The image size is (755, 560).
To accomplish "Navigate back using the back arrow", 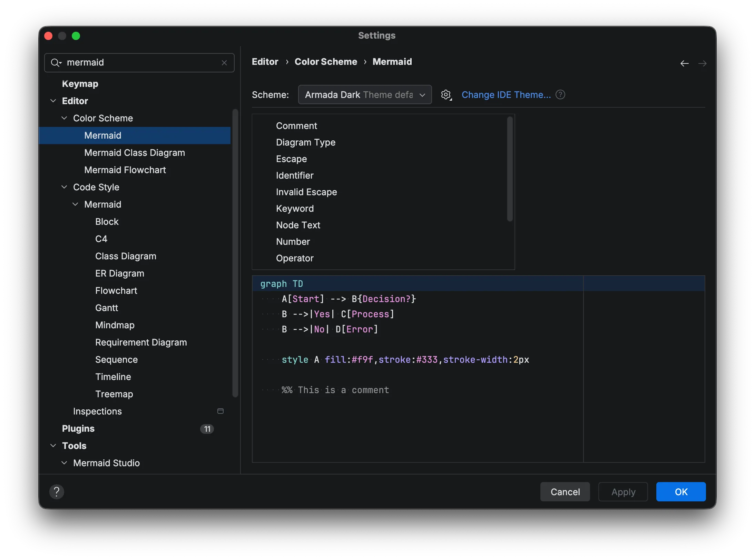I will (x=684, y=63).
